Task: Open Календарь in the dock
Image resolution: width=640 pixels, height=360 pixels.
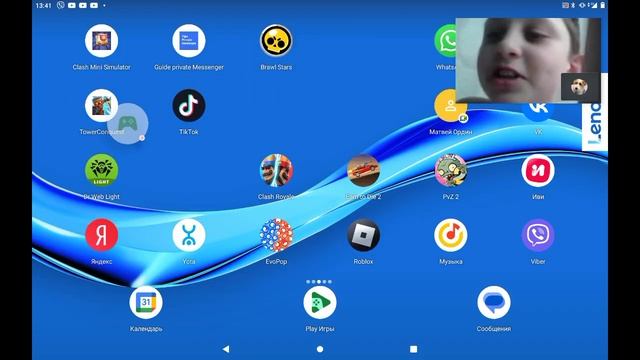Action: [146, 302]
